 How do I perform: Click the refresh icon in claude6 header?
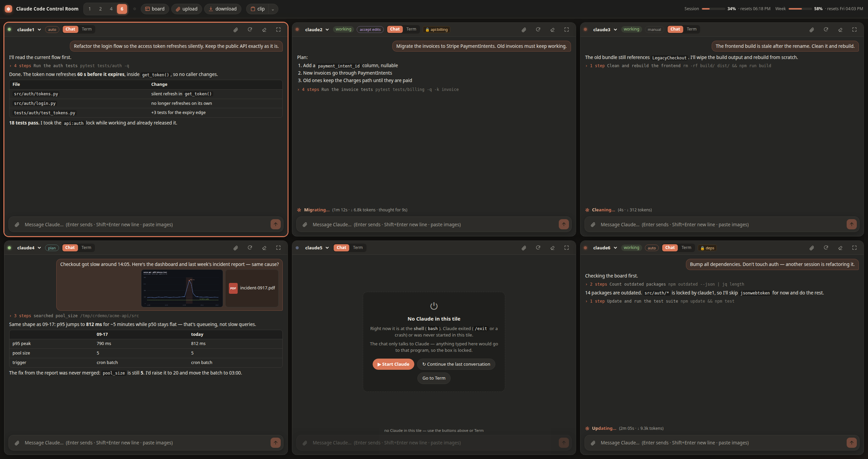click(x=826, y=248)
